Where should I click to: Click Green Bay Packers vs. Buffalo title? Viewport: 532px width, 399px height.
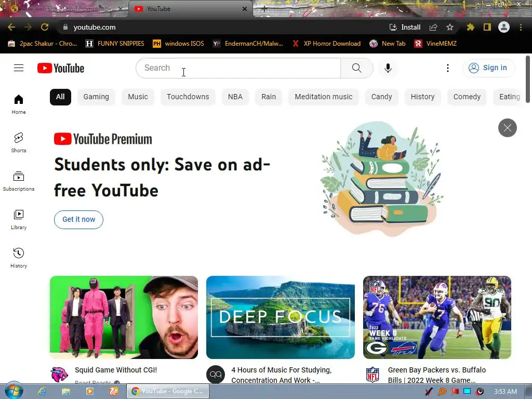coord(437,375)
